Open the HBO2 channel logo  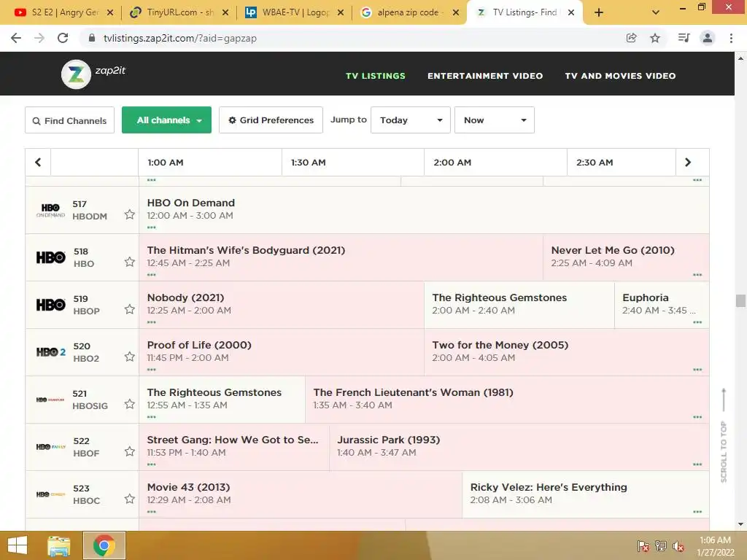coord(50,352)
